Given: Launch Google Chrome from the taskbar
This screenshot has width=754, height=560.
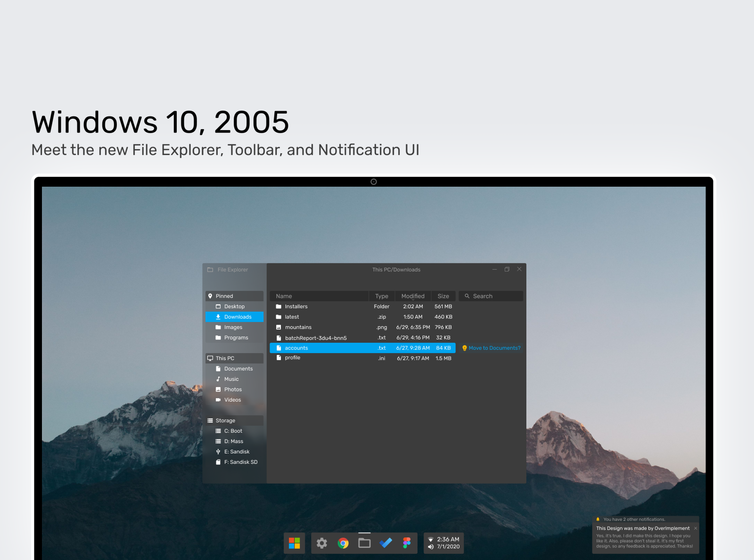Looking at the screenshot, I should tap(343, 543).
